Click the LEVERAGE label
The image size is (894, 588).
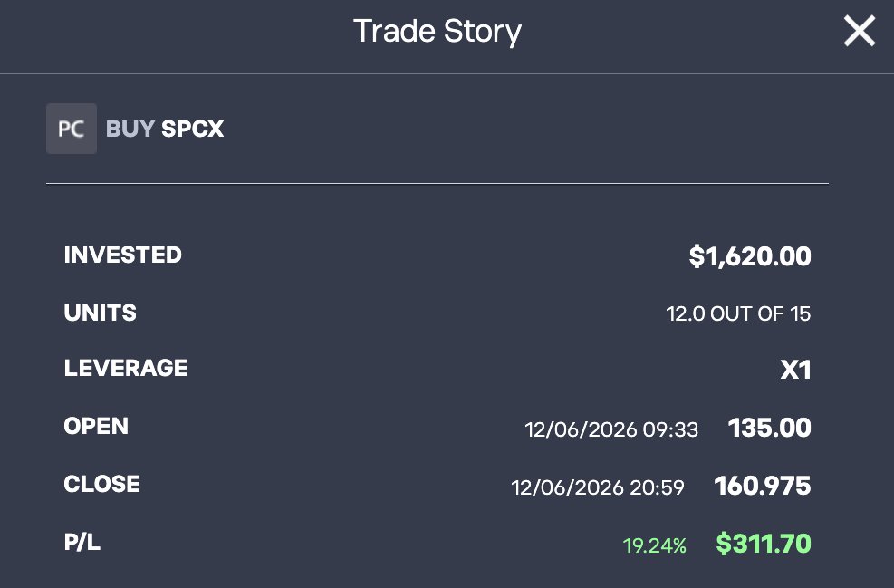[x=126, y=368]
